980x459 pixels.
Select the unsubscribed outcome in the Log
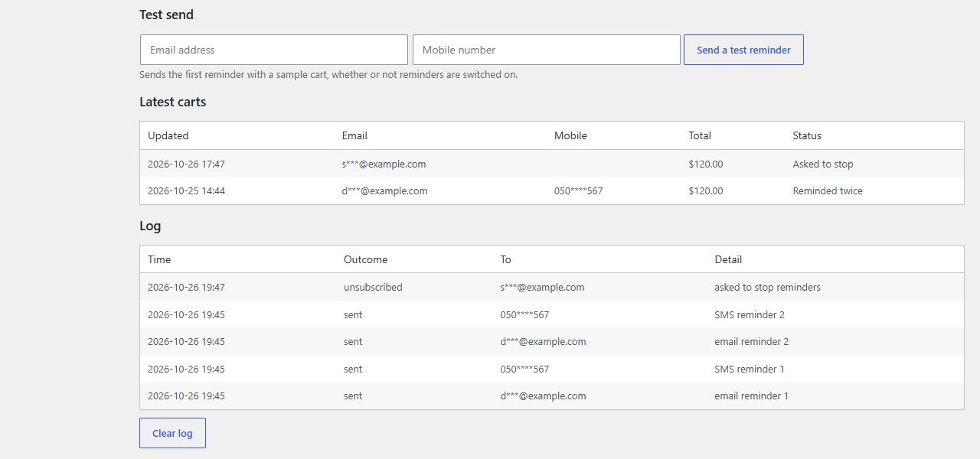point(373,288)
